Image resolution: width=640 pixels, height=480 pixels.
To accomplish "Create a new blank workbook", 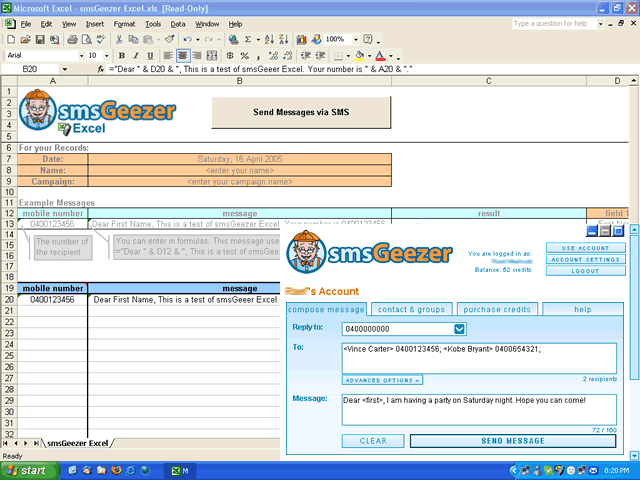I will (x=11, y=40).
